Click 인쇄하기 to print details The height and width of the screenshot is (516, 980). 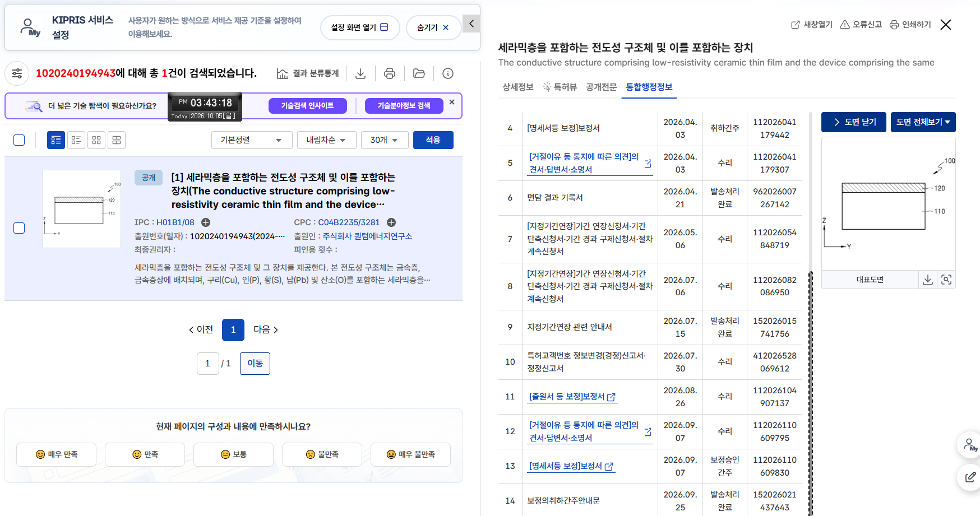(910, 25)
